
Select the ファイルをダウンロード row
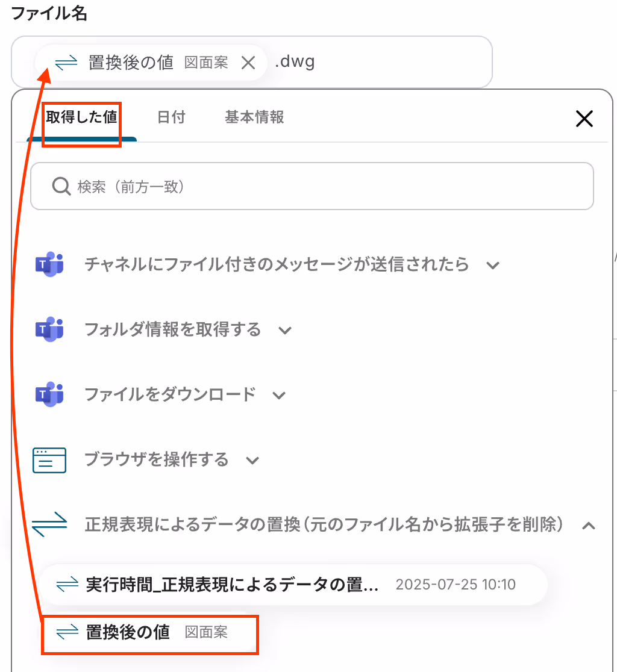(x=171, y=394)
